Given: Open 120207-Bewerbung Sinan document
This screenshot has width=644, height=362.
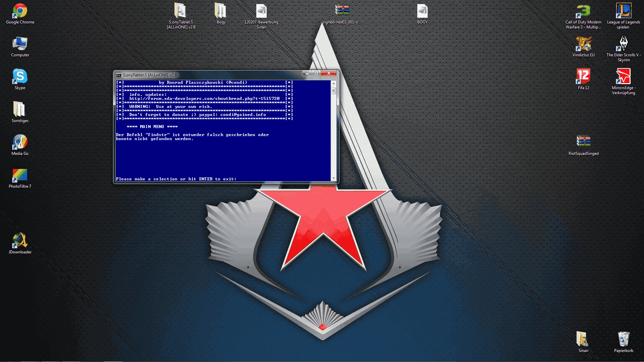Looking at the screenshot, I should (261, 16).
